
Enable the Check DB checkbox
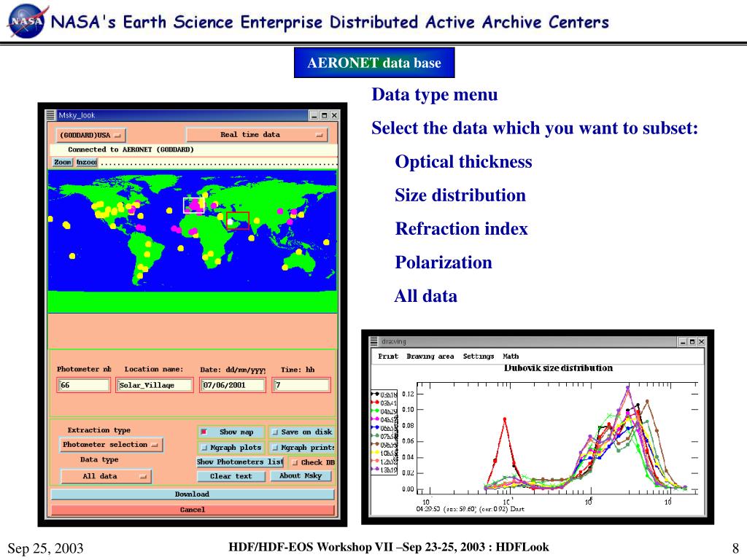pos(295,462)
